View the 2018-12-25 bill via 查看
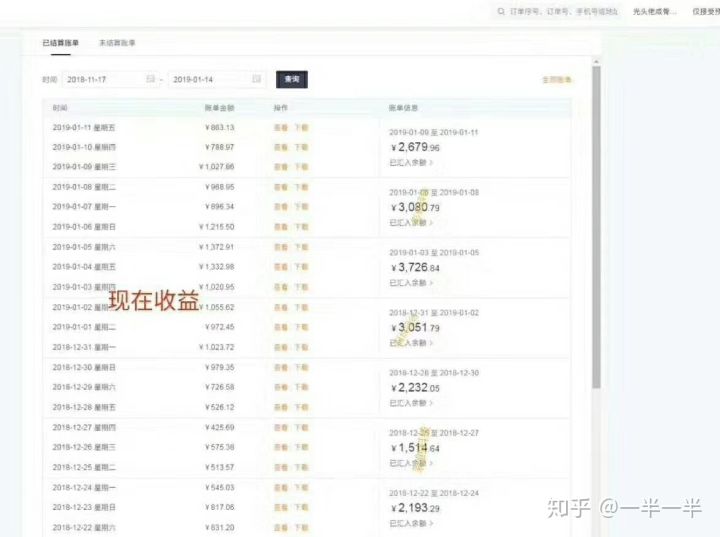 pos(281,468)
